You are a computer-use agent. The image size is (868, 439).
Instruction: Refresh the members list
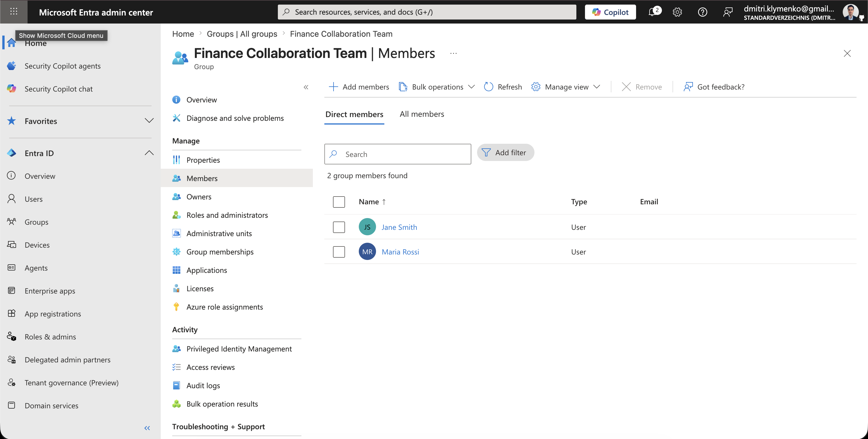[x=503, y=87]
